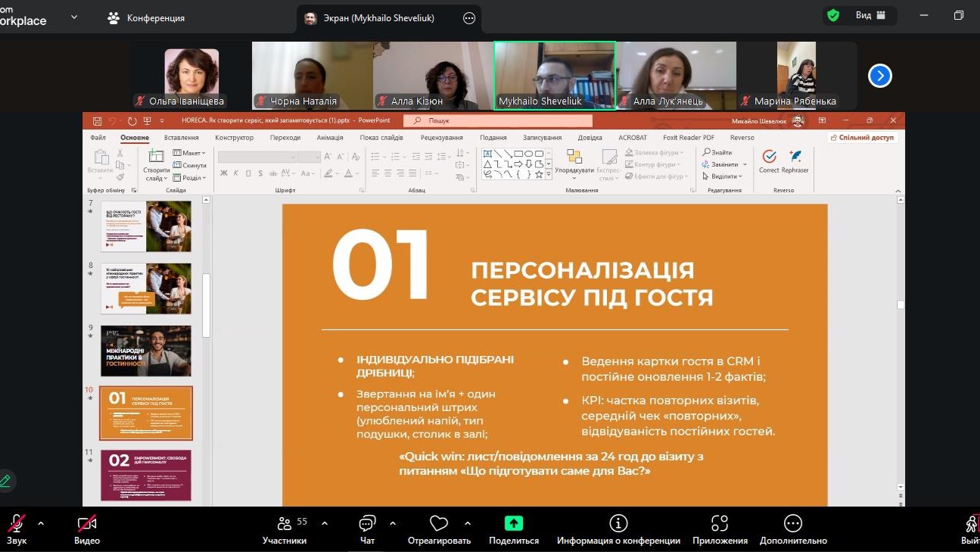Open the Chat panel icon (Чат)
980x552 pixels.
367,524
